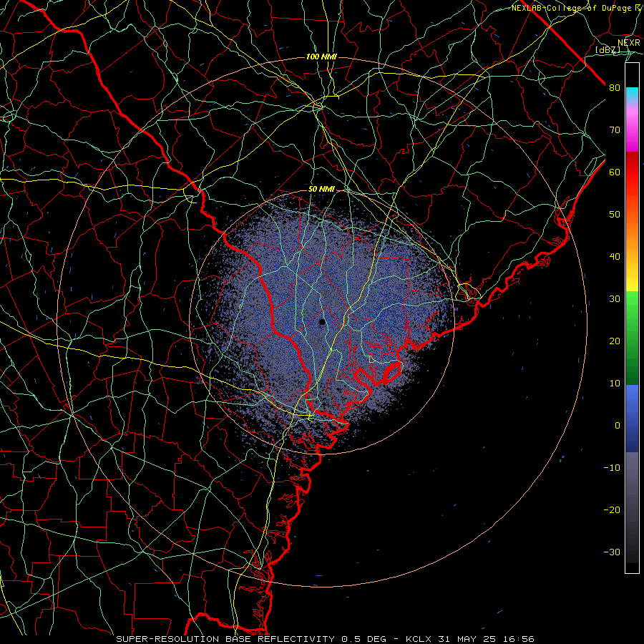Image resolution: width=644 pixels, height=644 pixels.
Task: Click the 50 NMI range ring label
Action: [321, 190]
